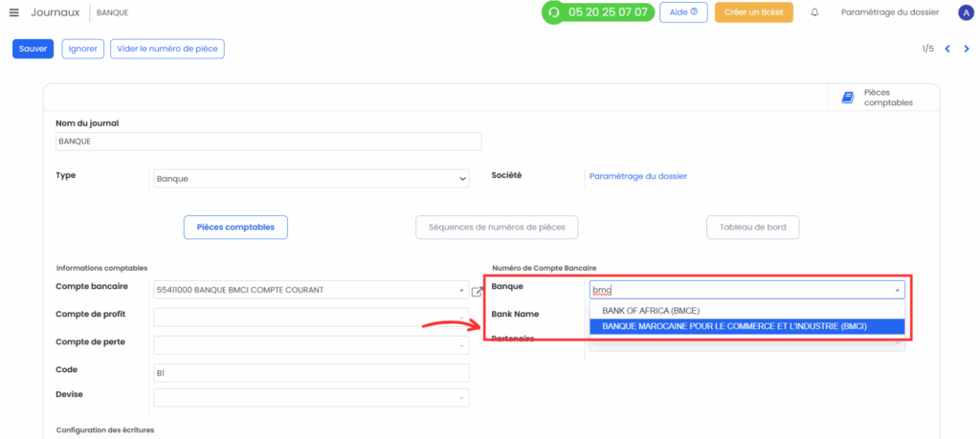
Task: Open the user avatar A menu
Action: pos(965,12)
